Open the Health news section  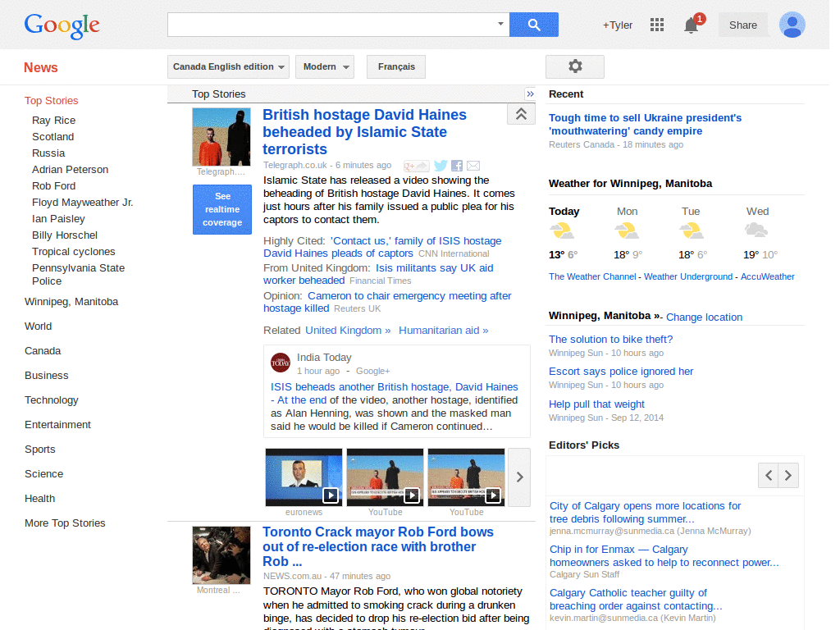coord(39,499)
